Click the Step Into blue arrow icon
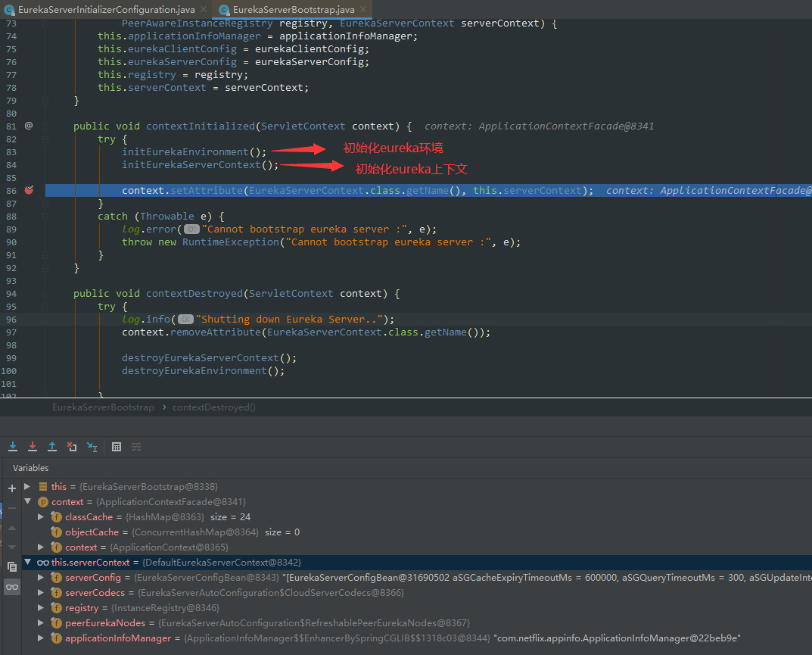 13,447
